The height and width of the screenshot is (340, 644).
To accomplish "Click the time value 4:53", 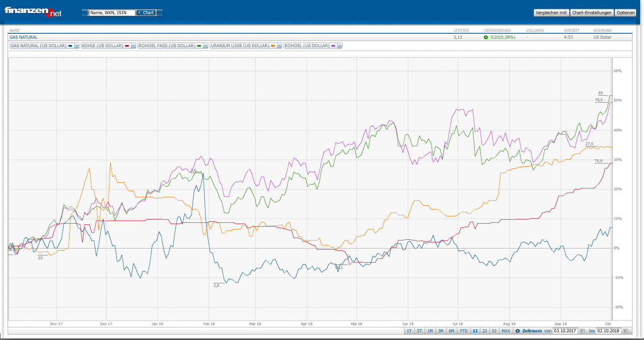I will (x=568, y=37).
